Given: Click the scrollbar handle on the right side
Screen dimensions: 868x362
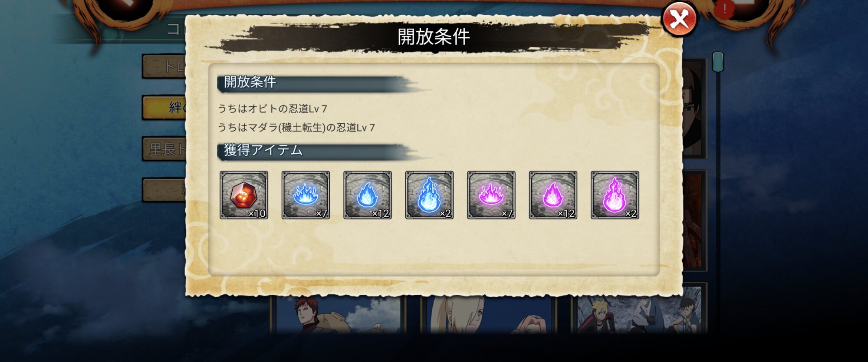Looking at the screenshot, I should (x=718, y=62).
